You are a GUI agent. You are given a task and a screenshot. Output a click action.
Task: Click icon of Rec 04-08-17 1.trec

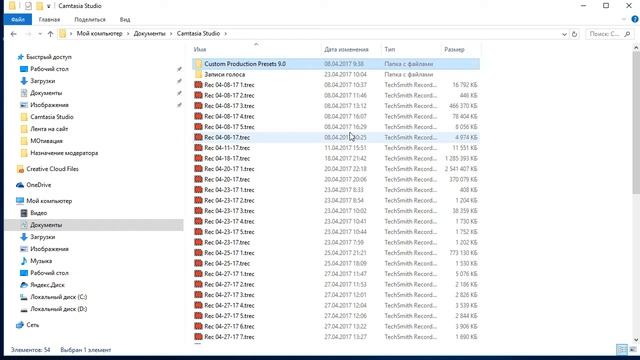(x=198, y=85)
